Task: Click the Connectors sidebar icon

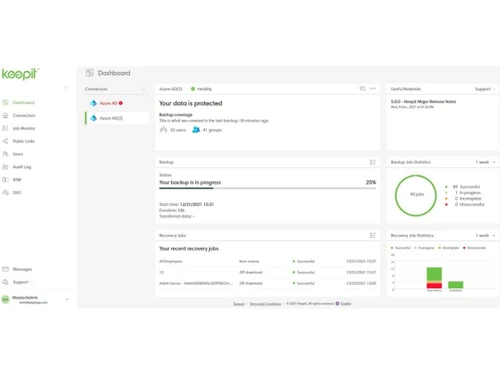Action: (5, 115)
